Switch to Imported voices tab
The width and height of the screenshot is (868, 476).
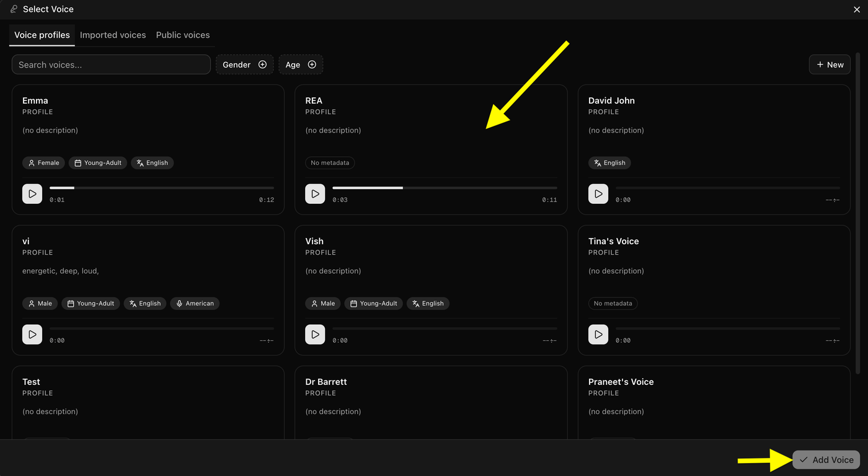click(113, 35)
